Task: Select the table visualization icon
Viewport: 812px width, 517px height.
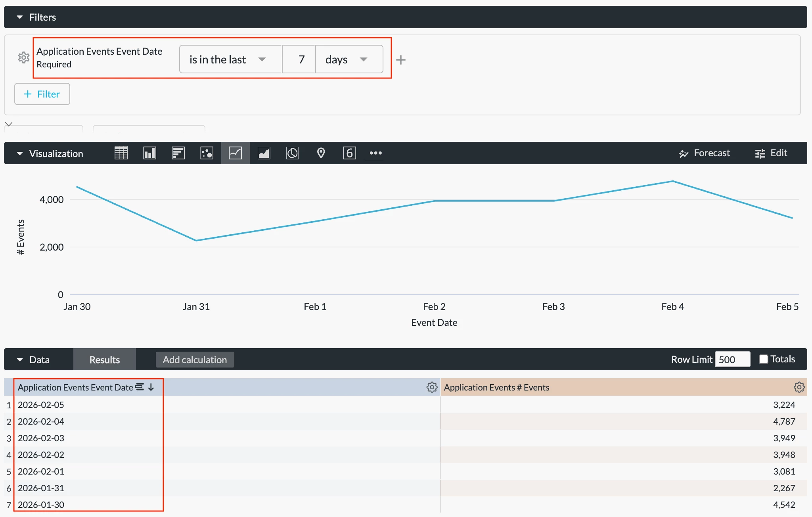Action: pyautogui.click(x=121, y=153)
